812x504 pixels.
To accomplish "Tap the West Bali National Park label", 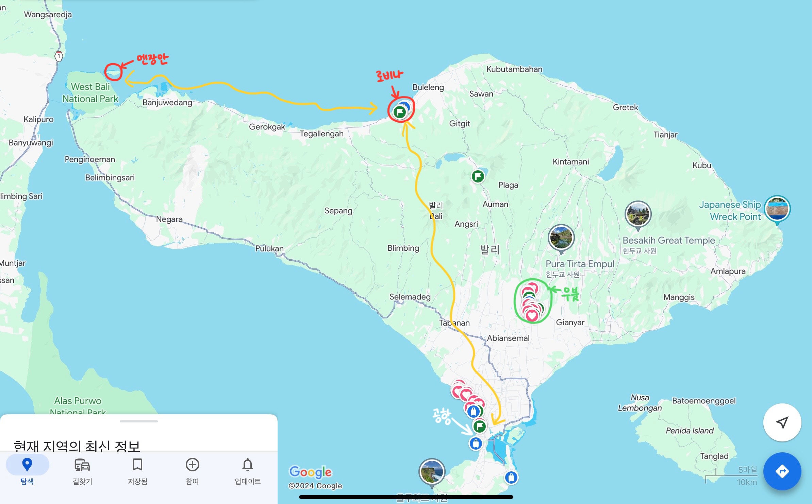I will click(x=90, y=93).
